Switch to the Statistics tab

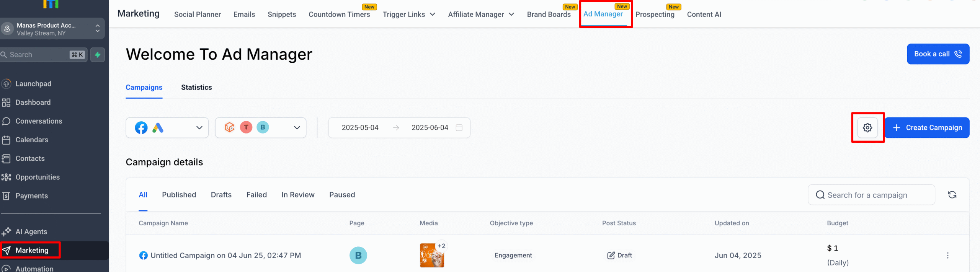196,88
